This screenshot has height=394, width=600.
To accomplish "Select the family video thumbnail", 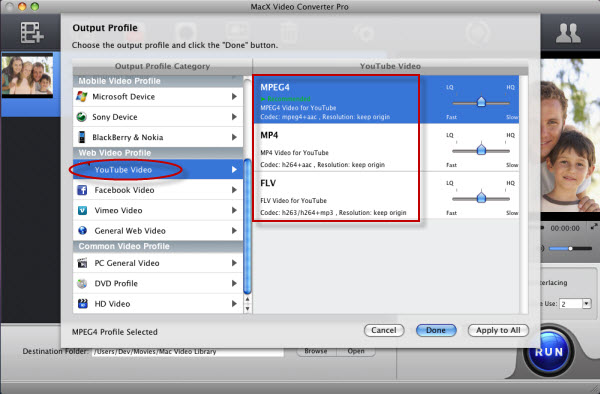I will (27, 75).
